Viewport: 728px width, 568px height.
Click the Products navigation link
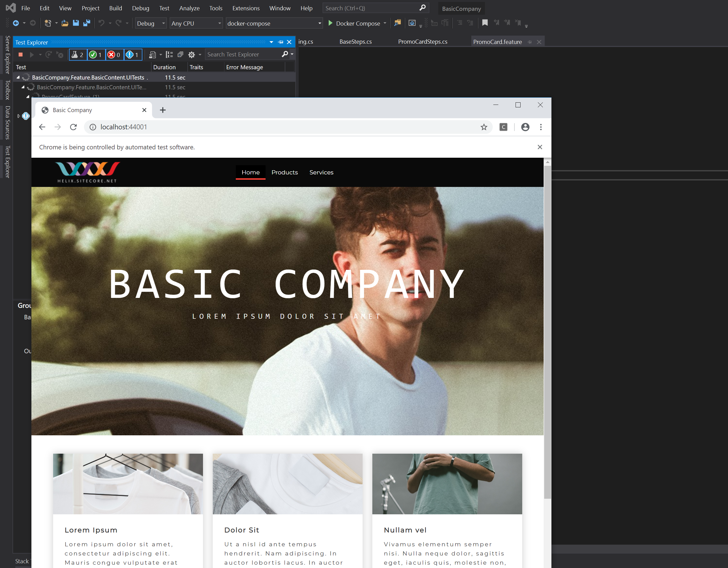tap(284, 172)
